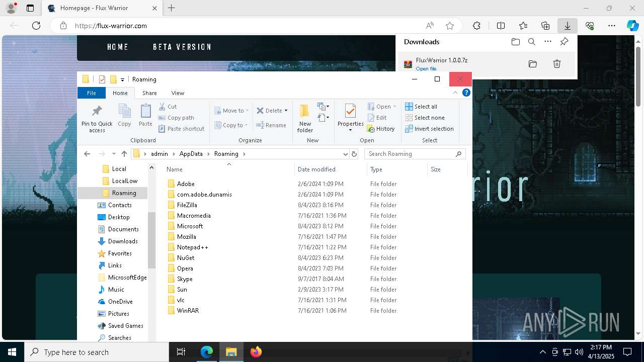
Task: Select Downloads in the navigation tree
Action: tap(122, 241)
